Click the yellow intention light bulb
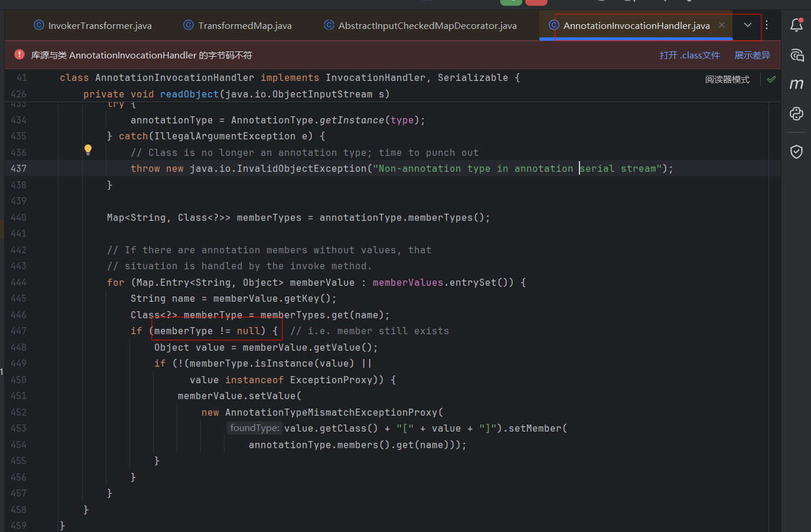 pyautogui.click(x=88, y=150)
